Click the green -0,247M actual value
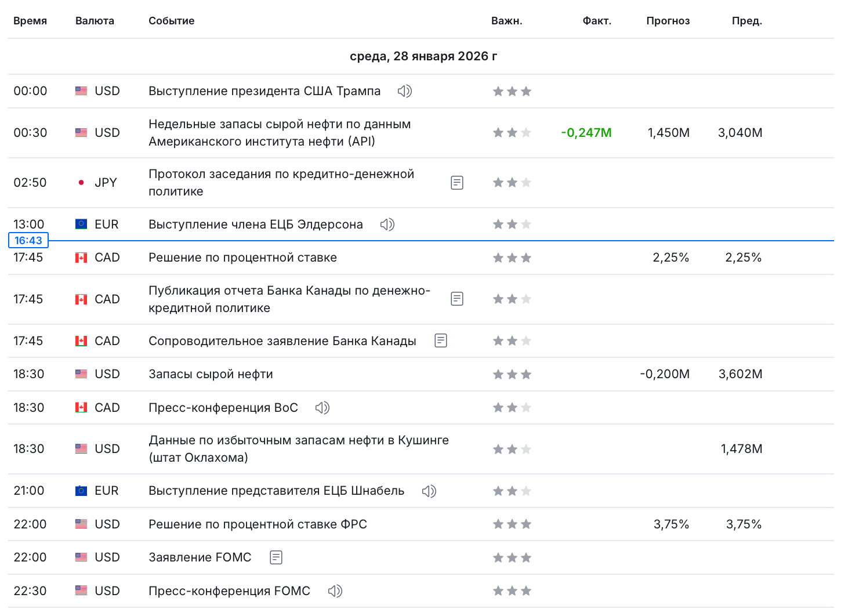The width and height of the screenshot is (848, 616). click(586, 133)
